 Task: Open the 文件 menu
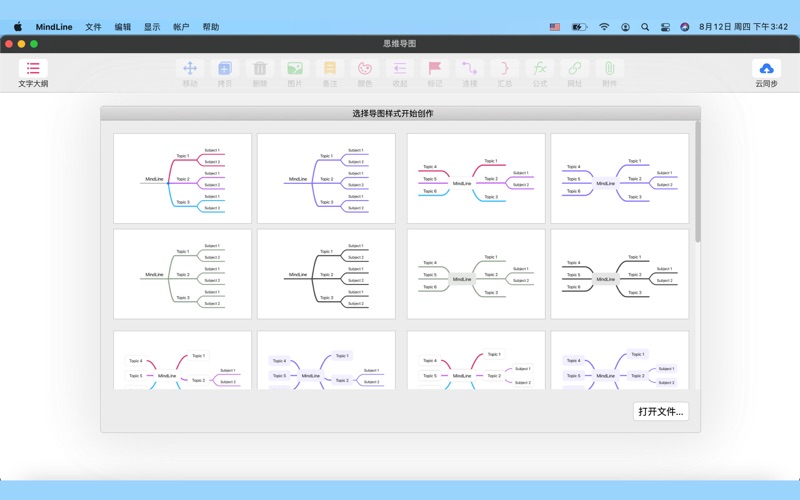(x=93, y=27)
